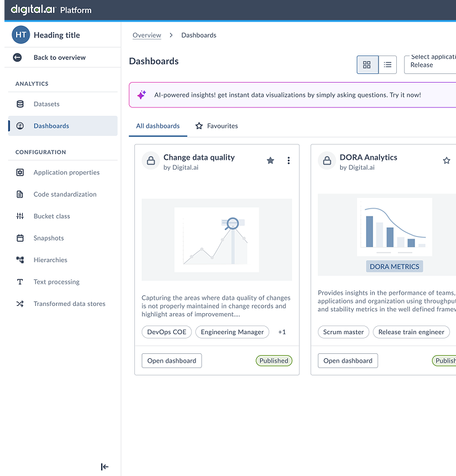Screen dimensions: 456x476
Task: Click the Transformed data stores shuffle icon
Action: coord(20,304)
